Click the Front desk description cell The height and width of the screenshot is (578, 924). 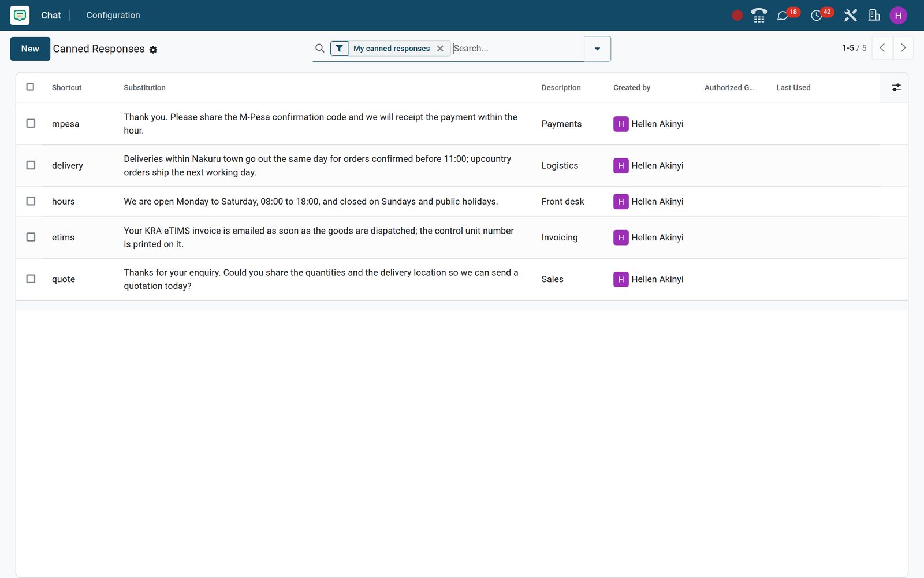562,201
